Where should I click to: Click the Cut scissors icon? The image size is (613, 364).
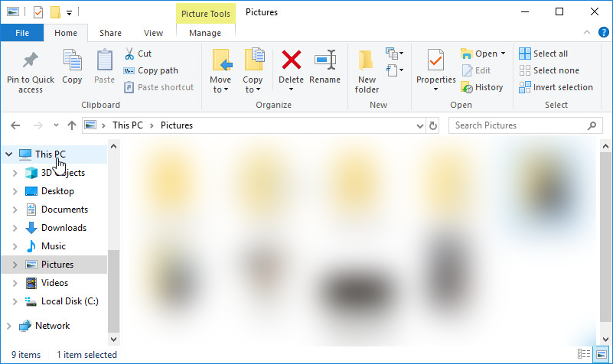(129, 54)
